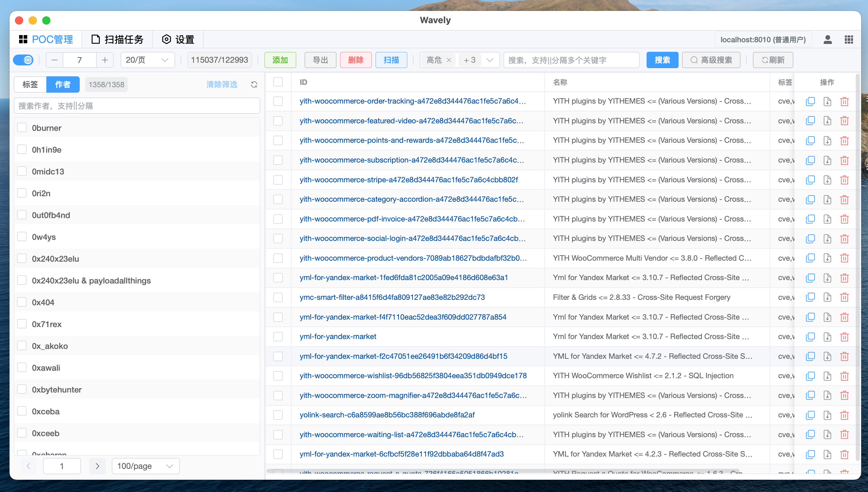
Task: Go to next author list page
Action: coord(97,466)
